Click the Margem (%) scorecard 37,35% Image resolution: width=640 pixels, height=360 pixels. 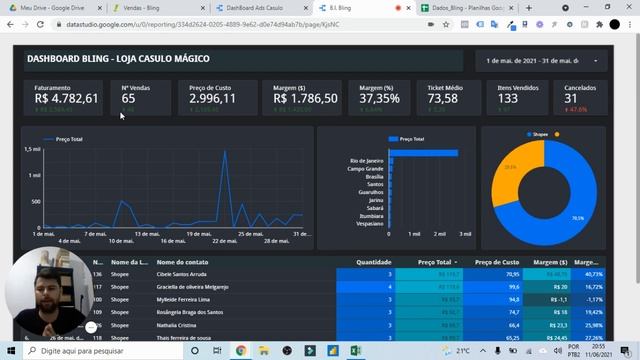click(379, 98)
